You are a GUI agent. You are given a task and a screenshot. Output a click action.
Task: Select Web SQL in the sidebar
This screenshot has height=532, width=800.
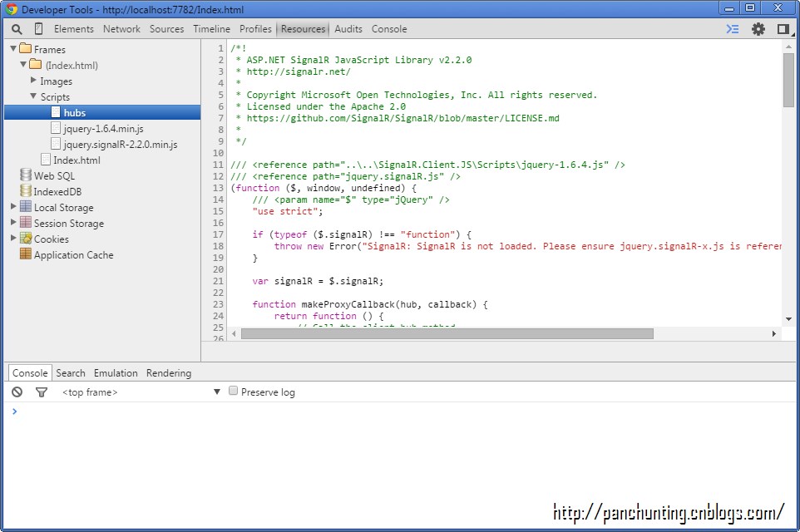coord(54,176)
